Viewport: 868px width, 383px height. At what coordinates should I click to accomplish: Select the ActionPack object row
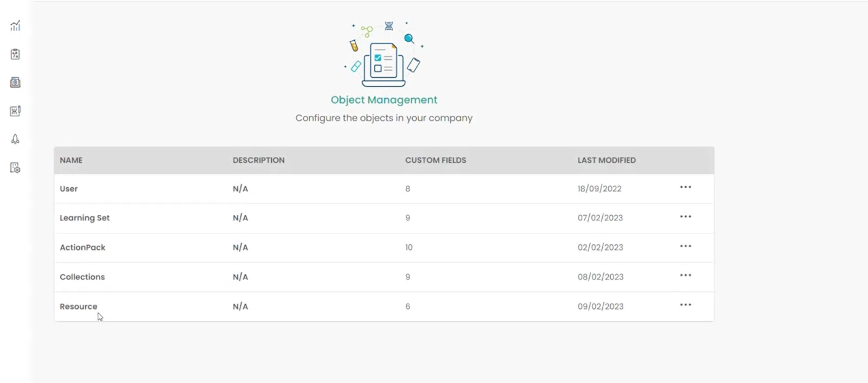tap(82, 247)
